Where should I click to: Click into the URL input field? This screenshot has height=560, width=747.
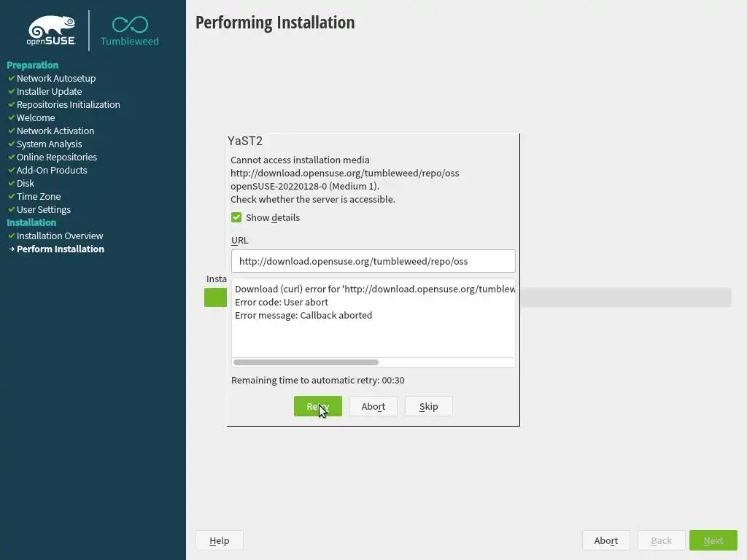pos(373,261)
